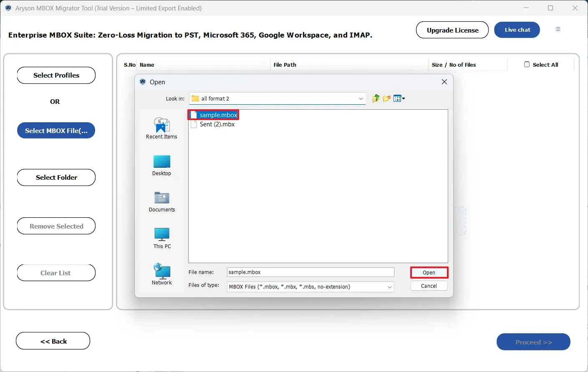Click Select Folder button
The image size is (588, 372).
[x=56, y=178]
